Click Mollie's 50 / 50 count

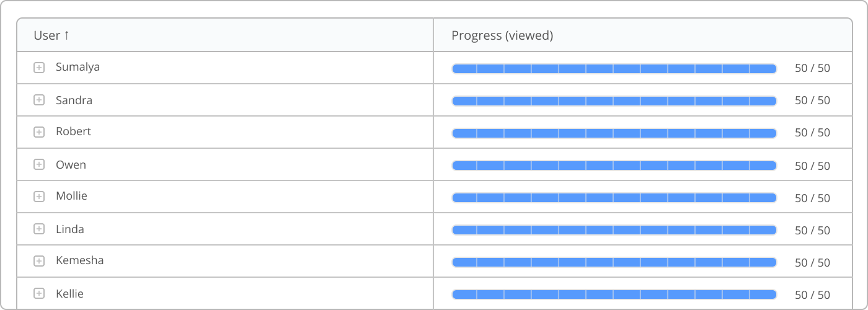812,198
